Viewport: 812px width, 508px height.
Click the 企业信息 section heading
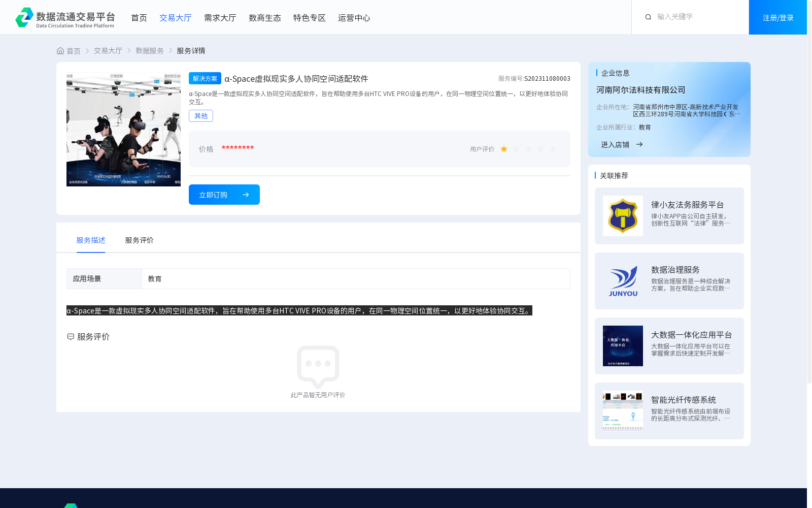tap(616, 73)
